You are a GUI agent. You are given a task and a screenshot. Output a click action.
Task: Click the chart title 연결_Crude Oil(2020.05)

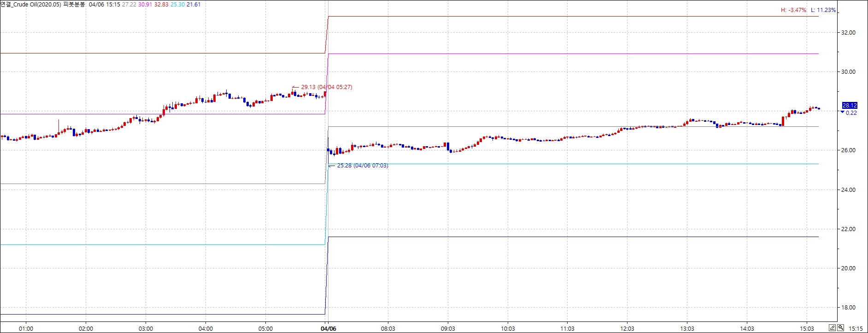[31, 5]
